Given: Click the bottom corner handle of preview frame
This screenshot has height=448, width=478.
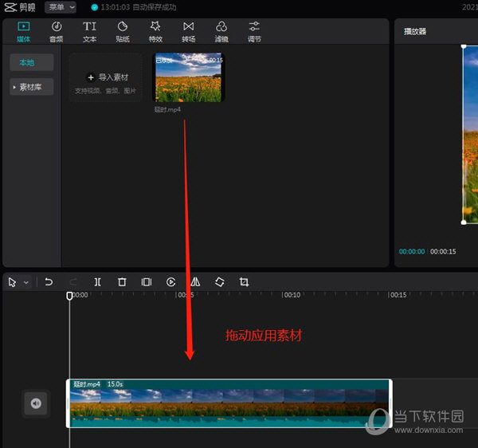Looking at the screenshot, I should (x=464, y=222).
